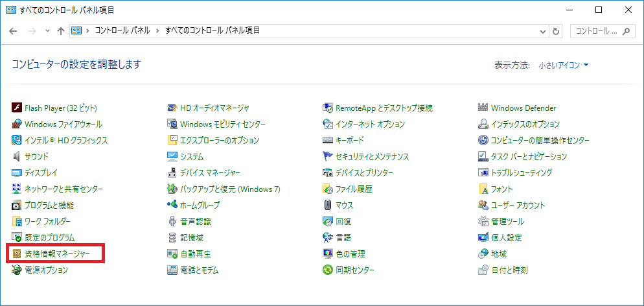Expand the address bar history dropdown arrow

pos(544,31)
